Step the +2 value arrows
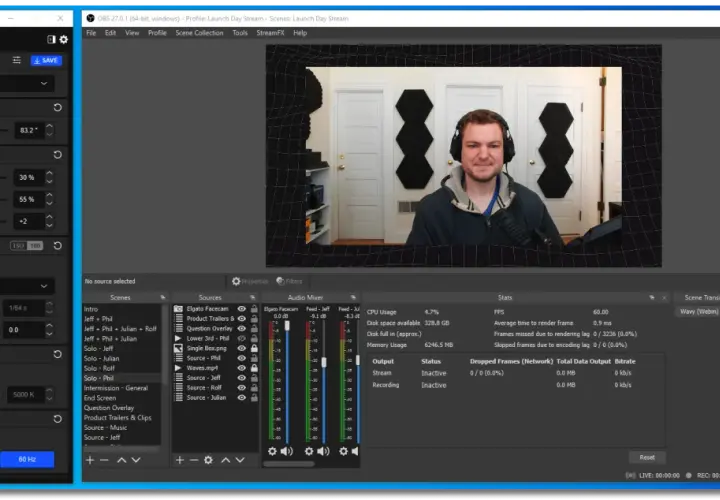Screen dimensions: 720x500 [x=50, y=221]
